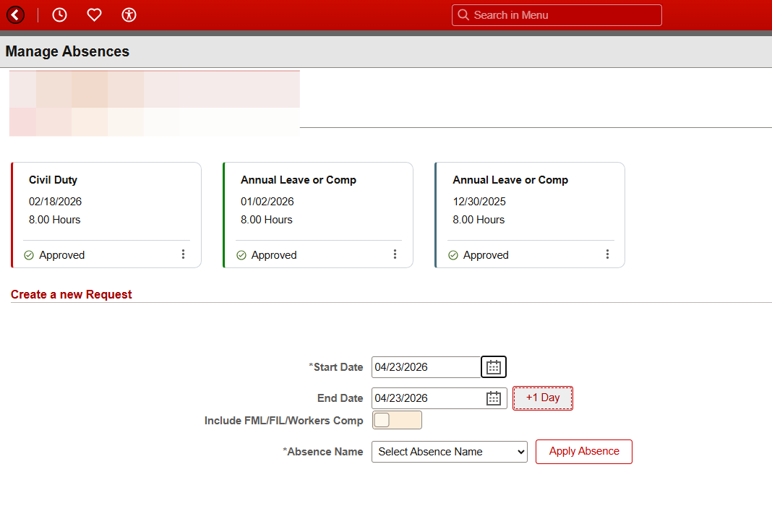Open Start Date calendar picker
This screenshot has height=532, width=772.
click(x=493, y=367)
